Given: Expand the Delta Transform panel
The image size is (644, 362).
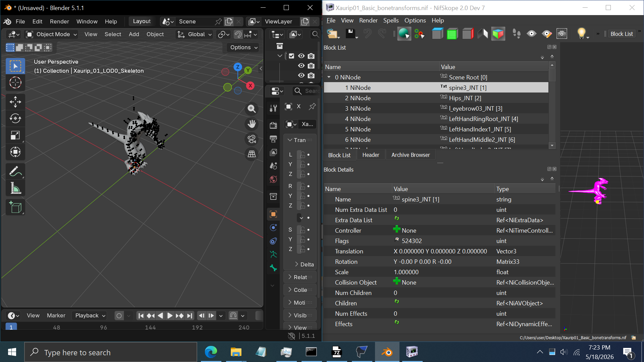Looking at the screenshot, I should pyautogui.click(x=304, y=264).
